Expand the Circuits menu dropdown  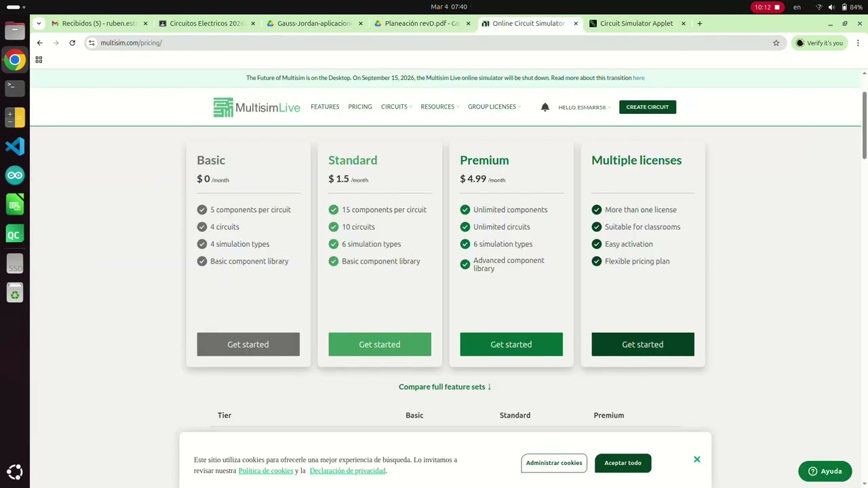(397, 107)
